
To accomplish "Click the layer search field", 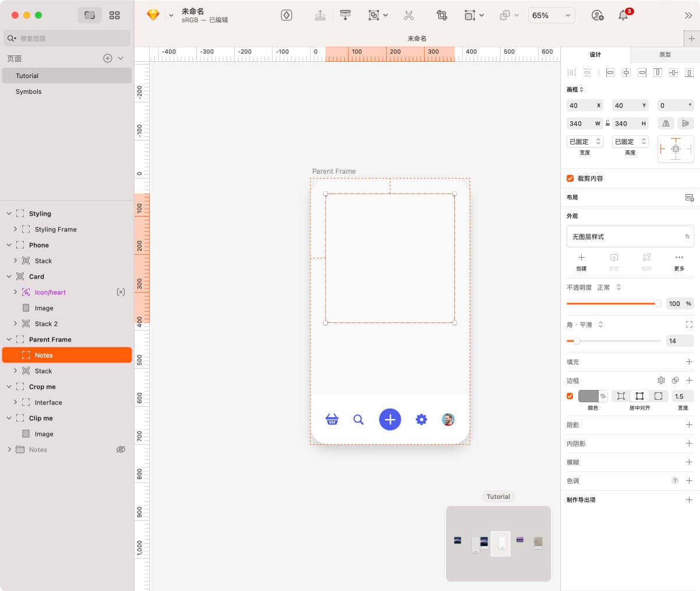I will point(70,38).
